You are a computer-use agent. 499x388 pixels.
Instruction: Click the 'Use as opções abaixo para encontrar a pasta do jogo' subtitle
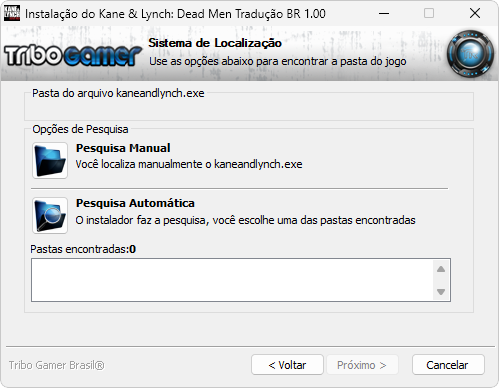pos(278,61)
